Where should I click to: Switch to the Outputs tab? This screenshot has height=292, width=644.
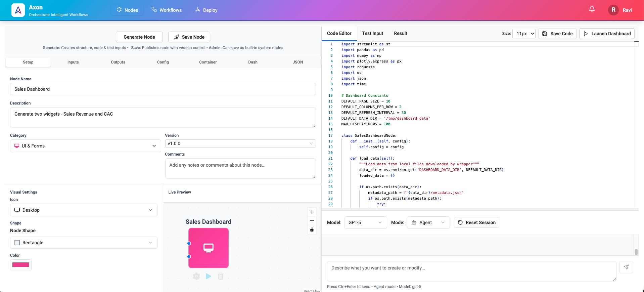pyautogui.click(x=118, y=62)
